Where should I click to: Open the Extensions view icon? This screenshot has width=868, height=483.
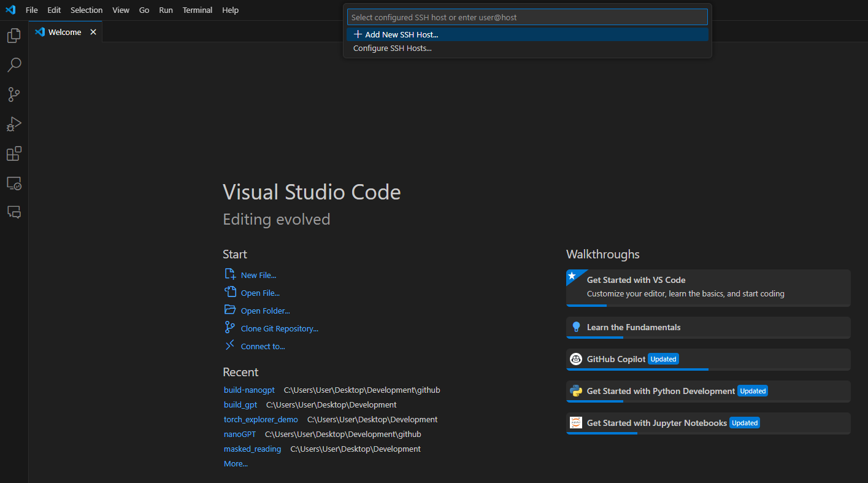click(13, 153)
